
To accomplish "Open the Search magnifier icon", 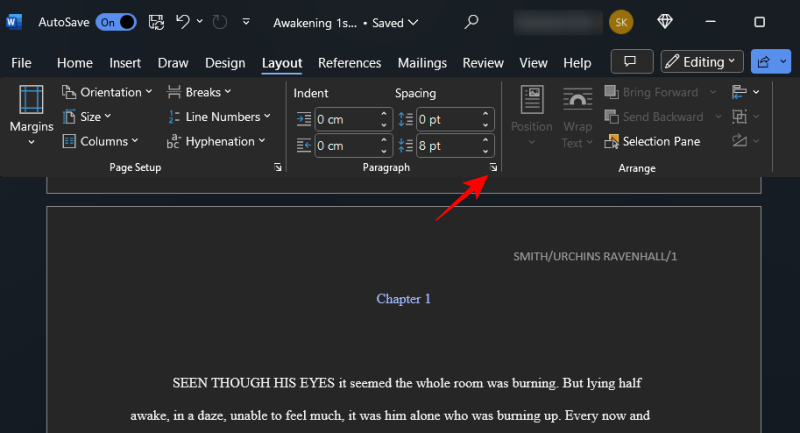I will pos(472,22).
